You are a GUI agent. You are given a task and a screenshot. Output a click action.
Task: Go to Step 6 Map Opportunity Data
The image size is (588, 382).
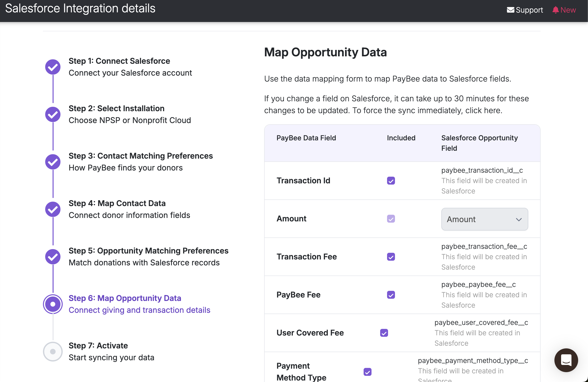[125, 298]
